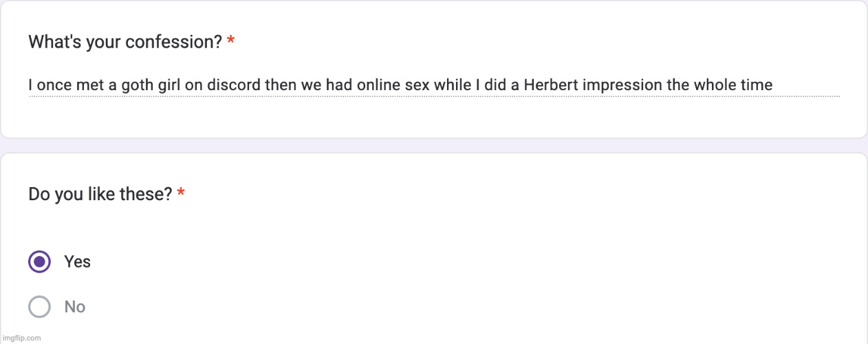The height and width of the screenshot is (344, 868).
Task: Click the "No" option label text
Action: coord(74,307)
